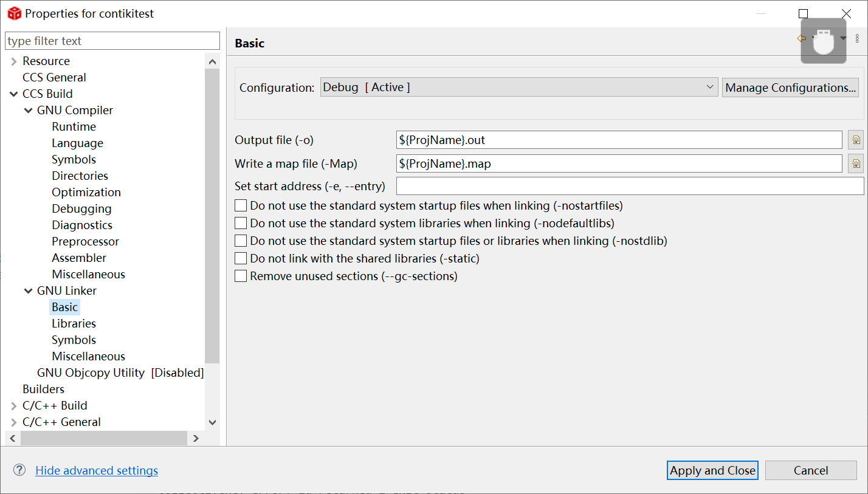Viewport: 868px width, 494px height.
Task: Check the Remove unused sections option
Action: pos(241,276)
